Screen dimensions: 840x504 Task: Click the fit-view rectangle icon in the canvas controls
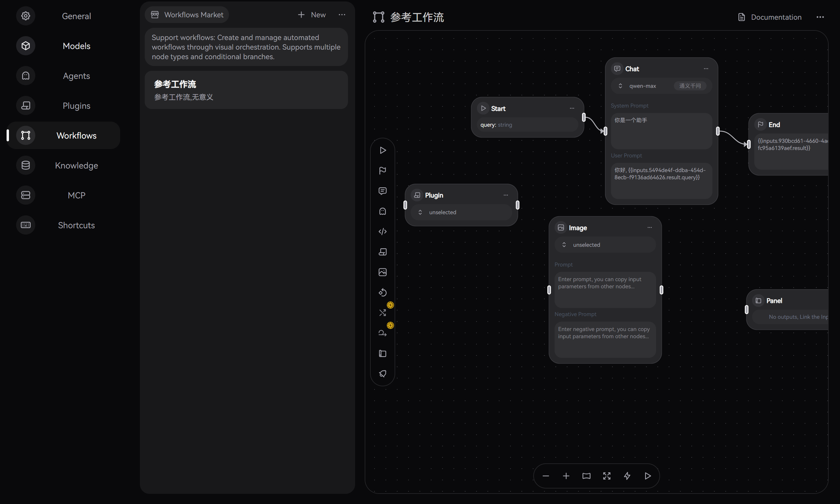587,476
